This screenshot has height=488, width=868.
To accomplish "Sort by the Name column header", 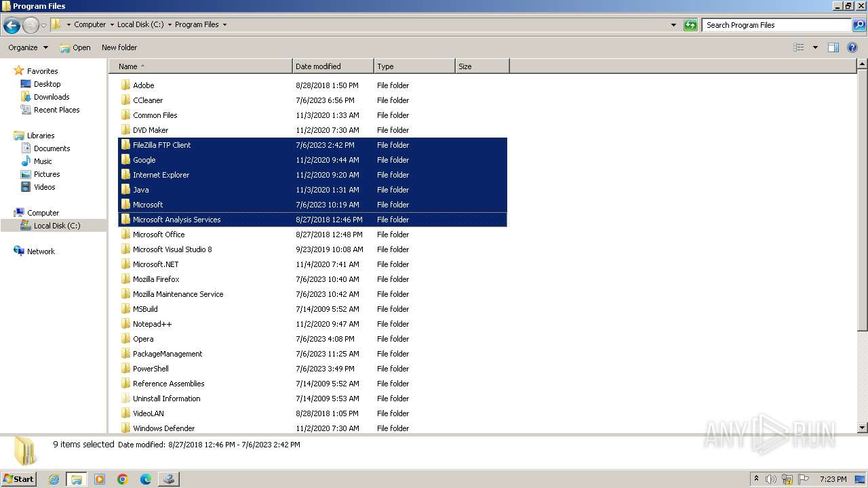I will click(x=201, y=66).
